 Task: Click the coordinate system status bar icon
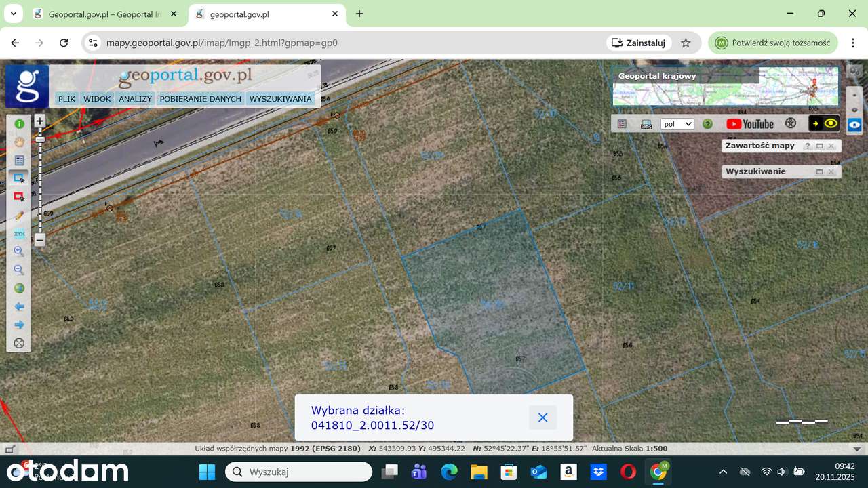[10, 449]
